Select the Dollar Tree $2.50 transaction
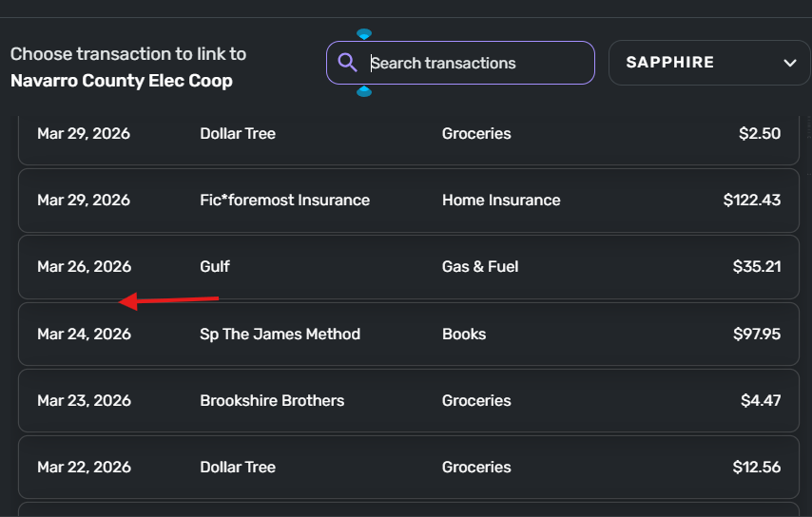 (408, 134)
